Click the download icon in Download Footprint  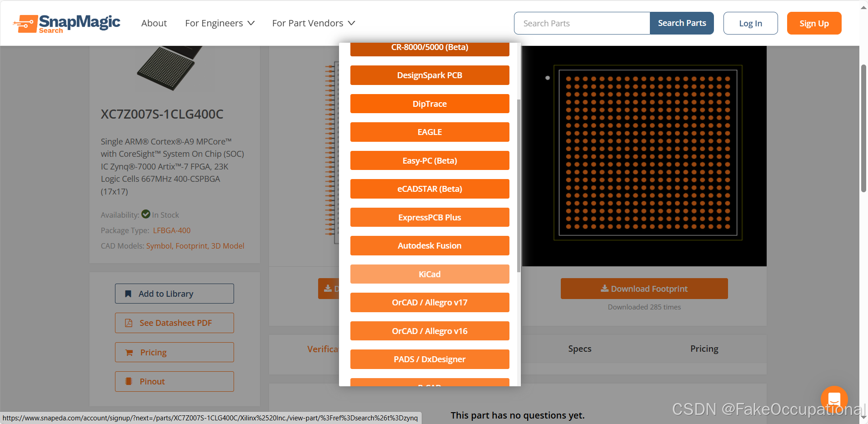[x=604, y=289]
